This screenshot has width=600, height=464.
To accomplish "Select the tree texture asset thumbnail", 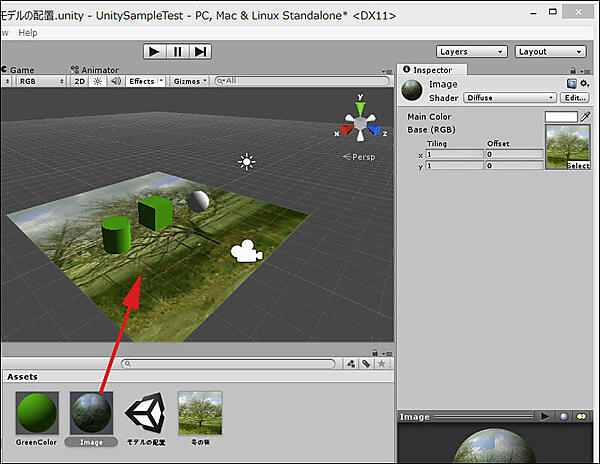I will [x=200, y=413].
